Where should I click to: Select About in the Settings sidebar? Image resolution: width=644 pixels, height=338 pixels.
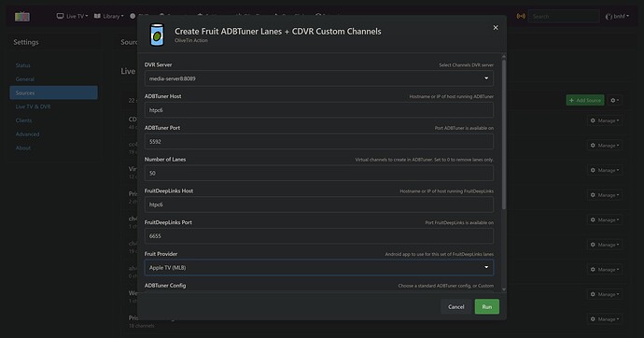23,148
